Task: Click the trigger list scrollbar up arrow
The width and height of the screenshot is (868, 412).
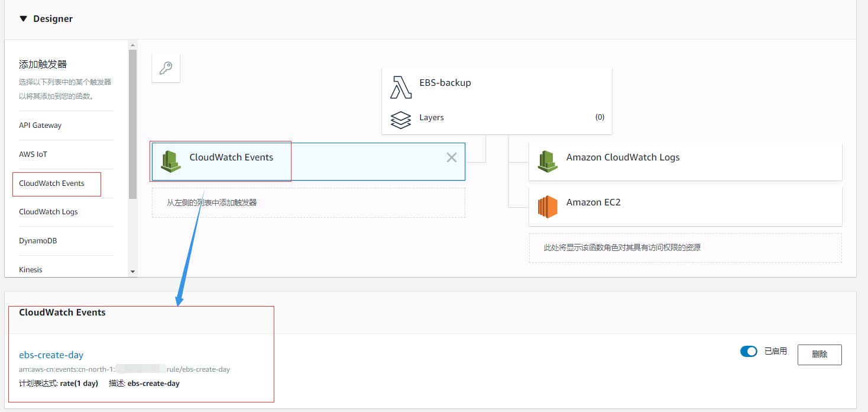Action: click(x=132, y=45)
